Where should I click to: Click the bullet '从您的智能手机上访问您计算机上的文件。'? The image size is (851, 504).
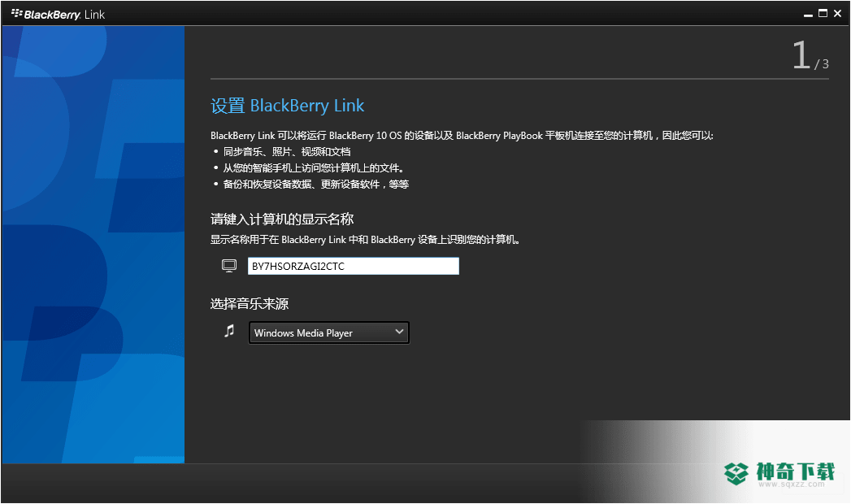point(313,168)
